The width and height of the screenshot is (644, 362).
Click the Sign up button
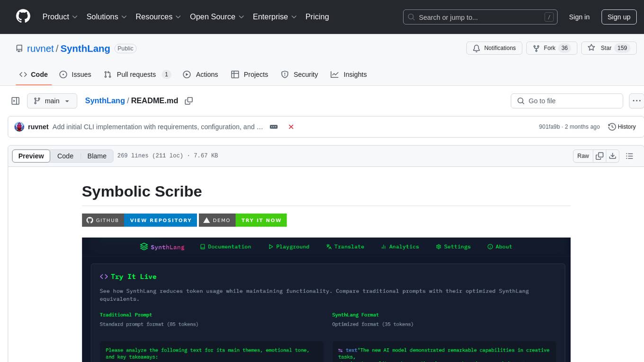coord(619,17)
